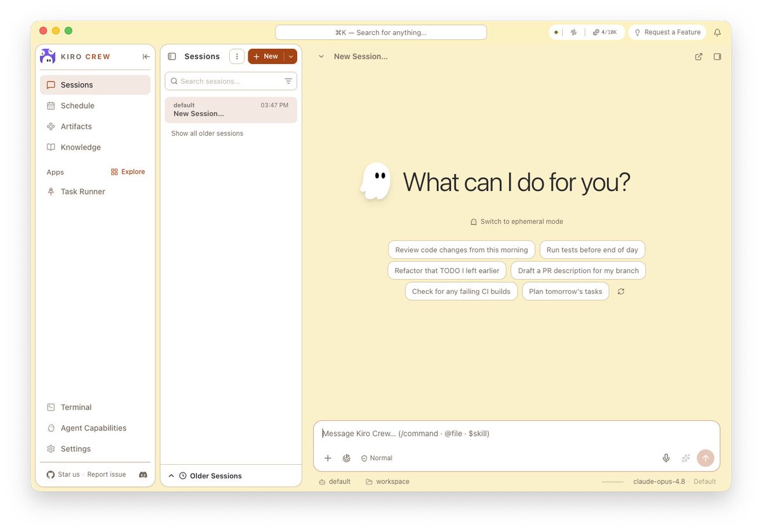
Task: Open Terminal from the sidebar
Action: [x=95, y=408]
